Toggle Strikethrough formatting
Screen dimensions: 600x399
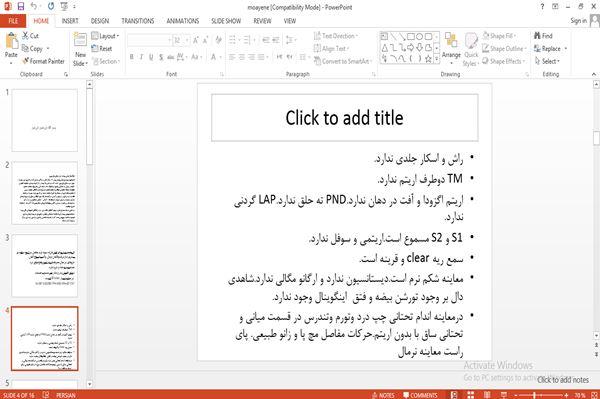[x=170, y=57]
